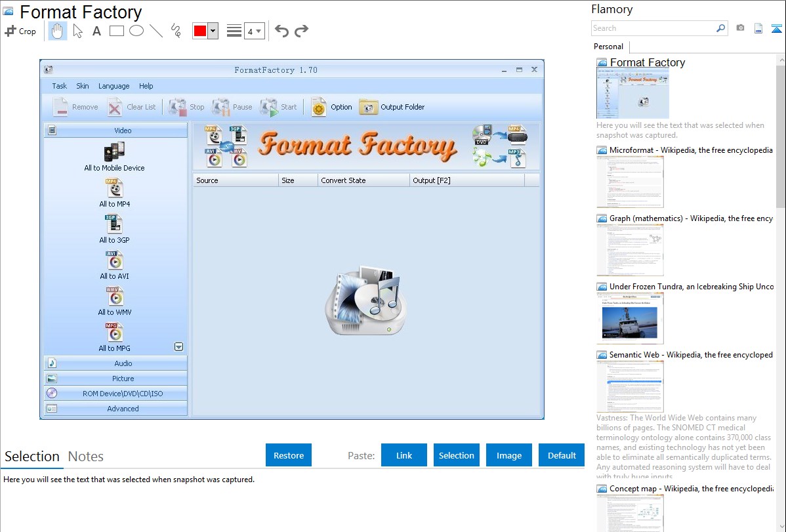Image resolution: width=786 pixels, height=532 pixels.
Task: Open the color dropdown arrow beside the red swatch
Action: point(213,31)
